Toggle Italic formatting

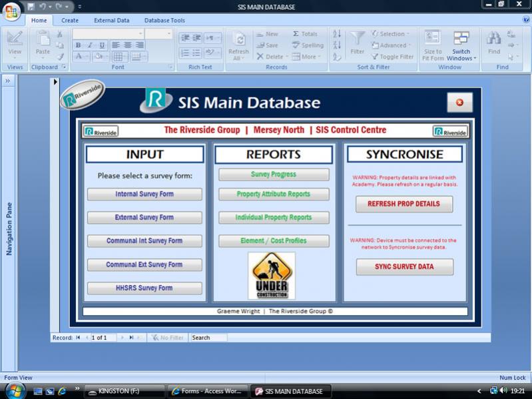90,45
